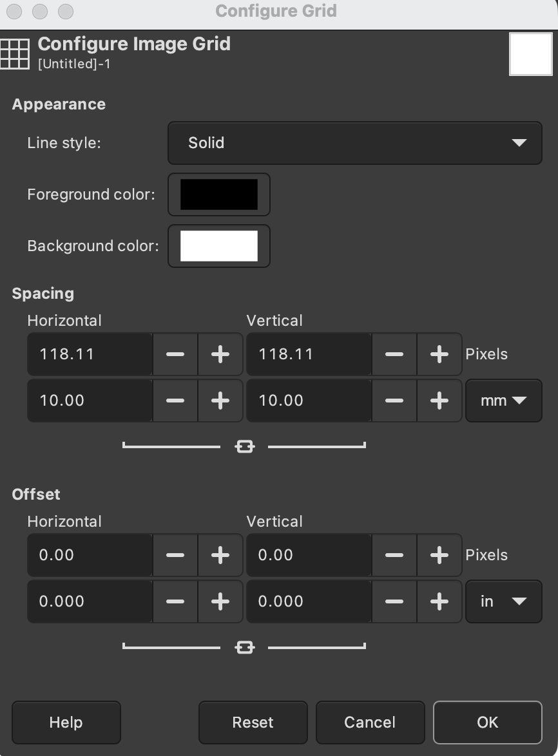Click the grid preview swatch
Viewport: 558px width, 756px height.
pos(530,53)
